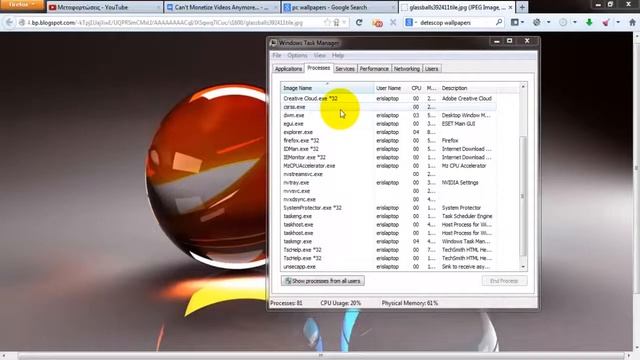The image size is (640, 360).
Task: Select the taskmgr.exe process row
Action: 388,241
